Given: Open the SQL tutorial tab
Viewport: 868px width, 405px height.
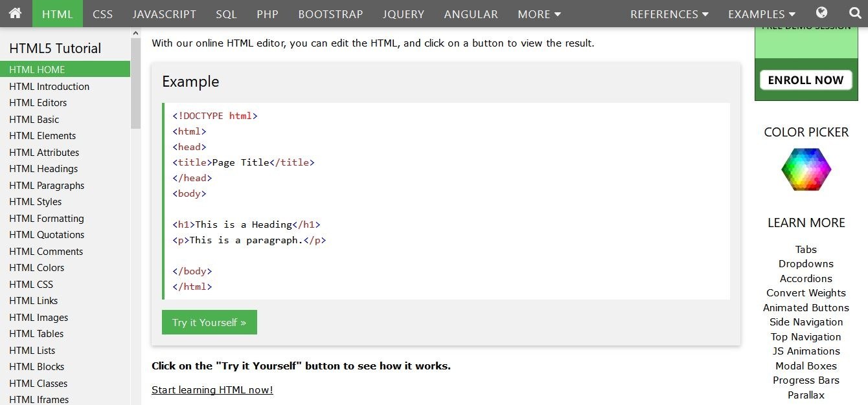Looking at the screenshot, I should 226,14.
